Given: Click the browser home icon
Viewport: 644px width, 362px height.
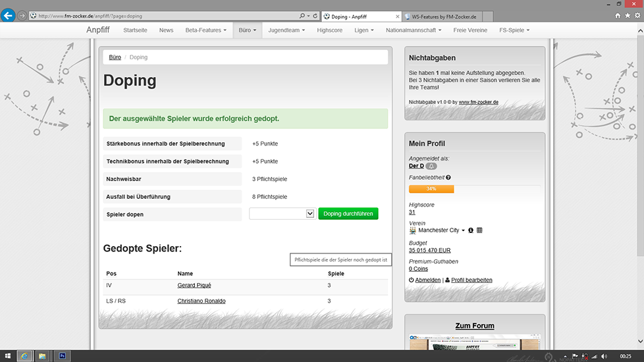Looking at the screenshot, I should tap(618, 16).
